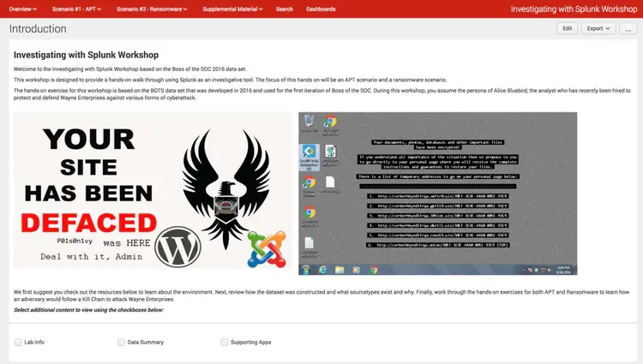Screen dimensions: 643x364
Task: Expand the Export dropdown button
Action: pos(598,28)
